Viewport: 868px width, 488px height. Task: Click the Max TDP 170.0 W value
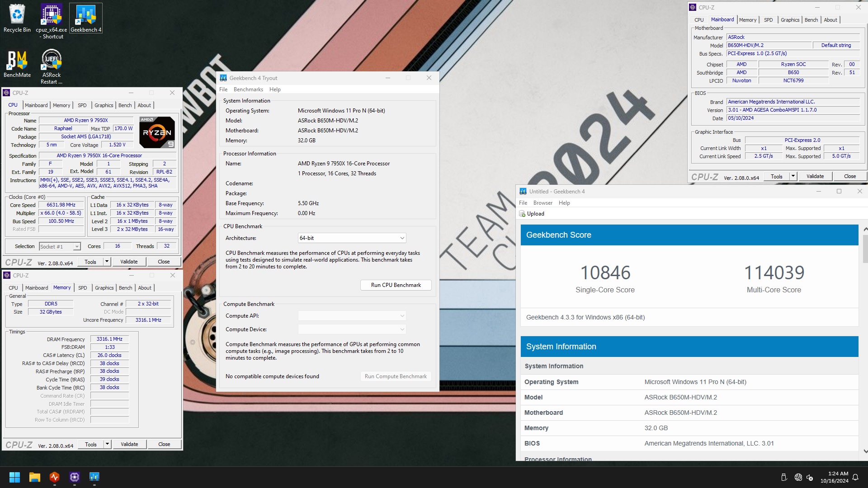tap(123, 128)
